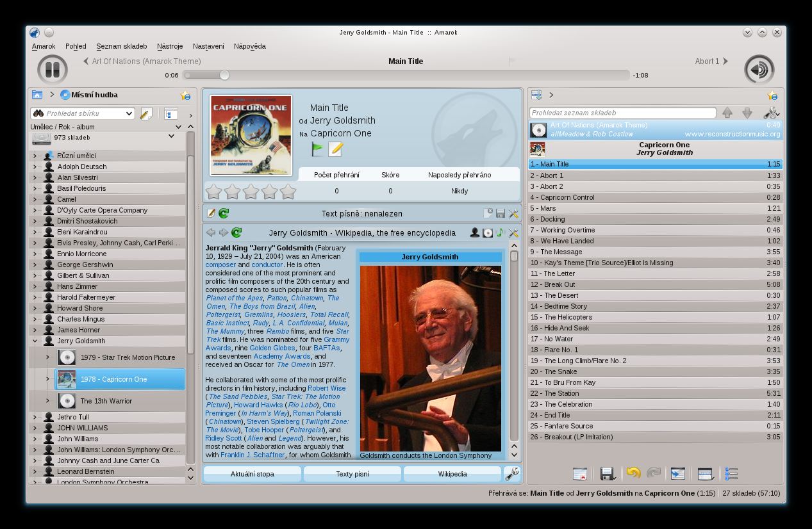Click the Capricorn One album cover
Viewport: 812px width, 529px height.
[251, 135]
